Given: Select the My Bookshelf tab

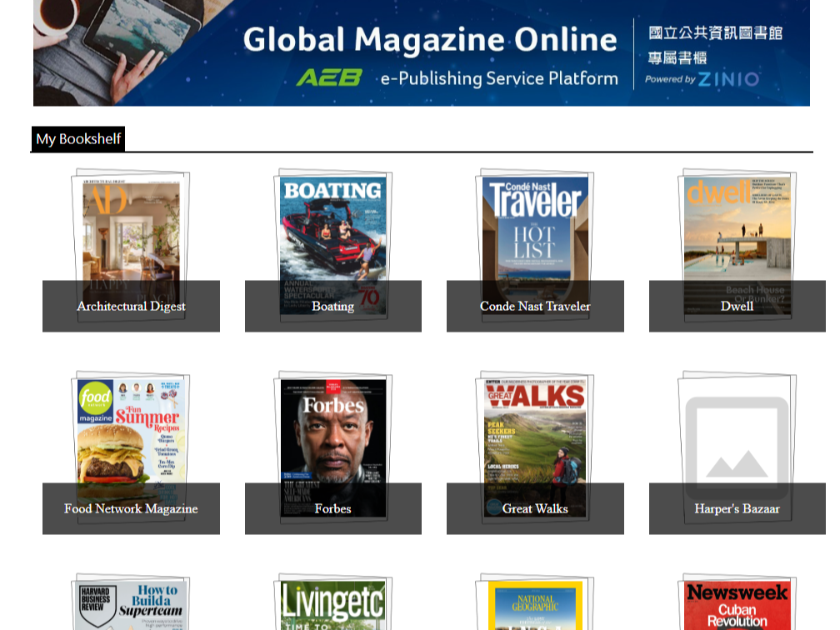Looking at the screenshot, I should coord(78,138).
